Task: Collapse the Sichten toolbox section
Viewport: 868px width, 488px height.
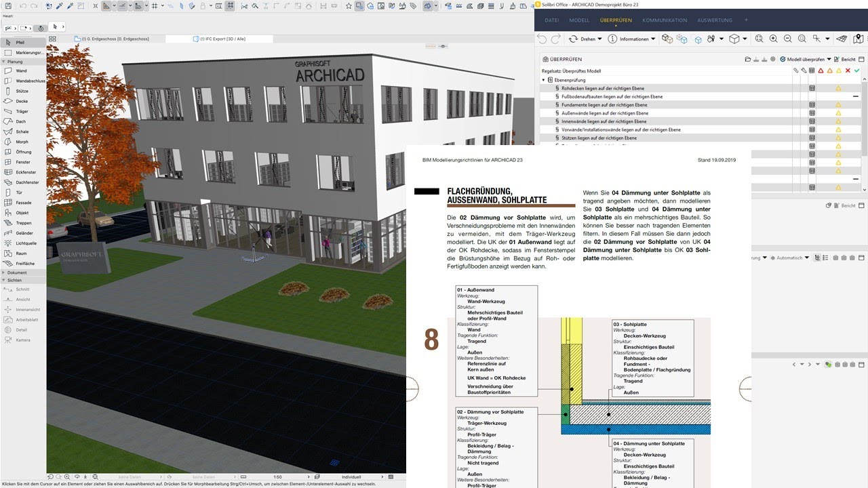Action: 23,279
